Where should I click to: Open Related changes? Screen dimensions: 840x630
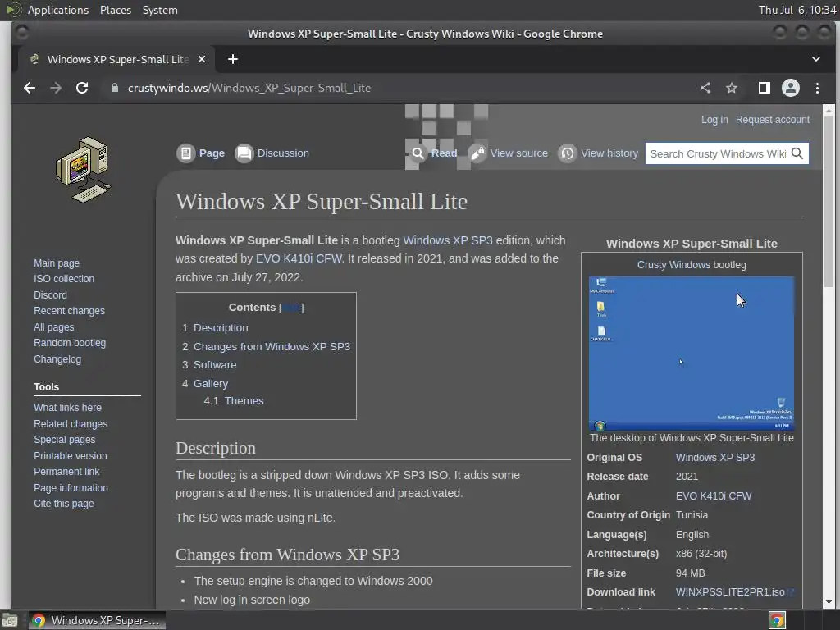pos(71,424)
